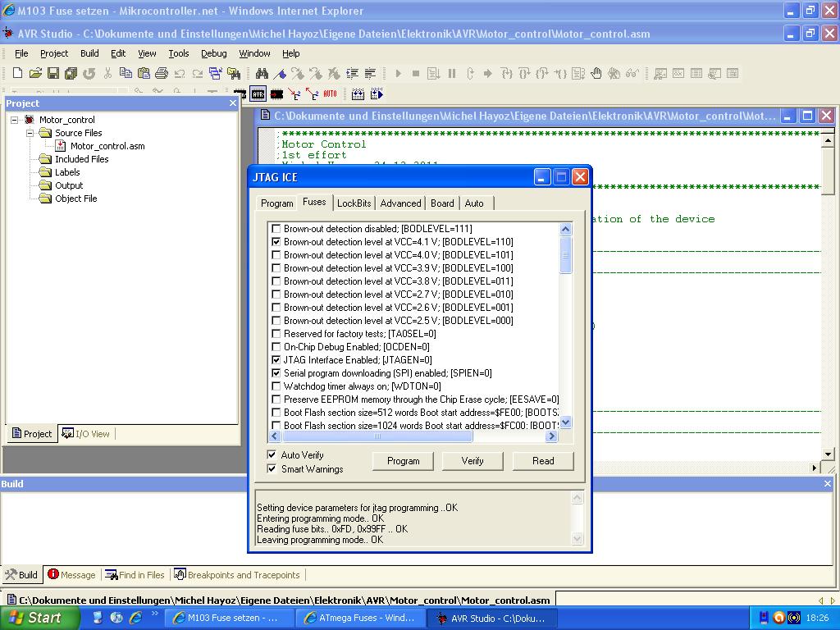This screenshot has height=630, width=840.
Task: Click the Verify button
Action: point(472,461)
